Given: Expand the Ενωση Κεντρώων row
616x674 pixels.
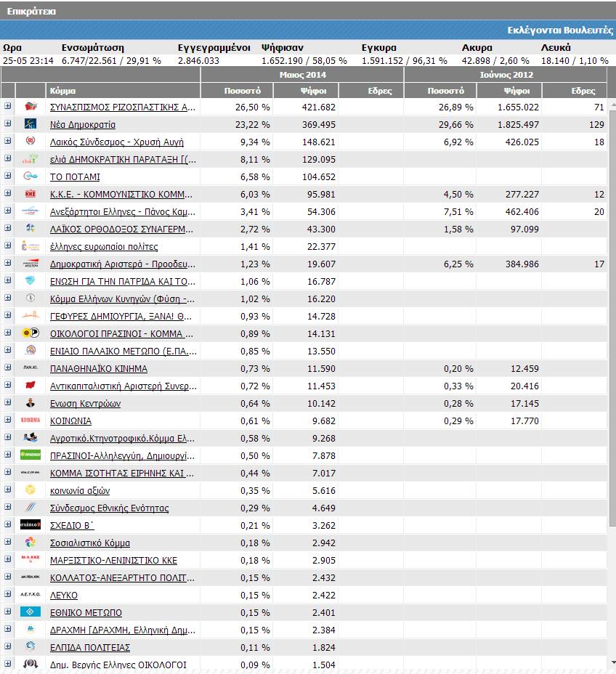Looking at the screenshot, I should pos(8,402).
